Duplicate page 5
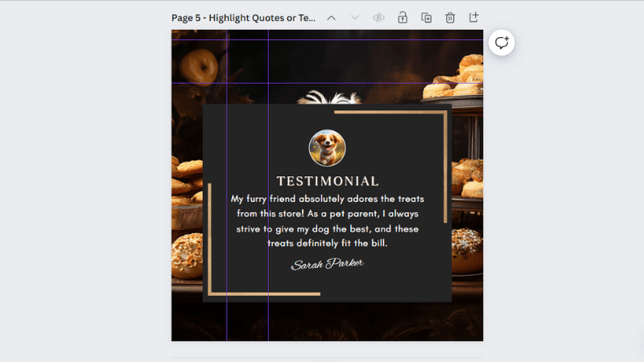The image size is (644, 362). click(x=427, y=18)
